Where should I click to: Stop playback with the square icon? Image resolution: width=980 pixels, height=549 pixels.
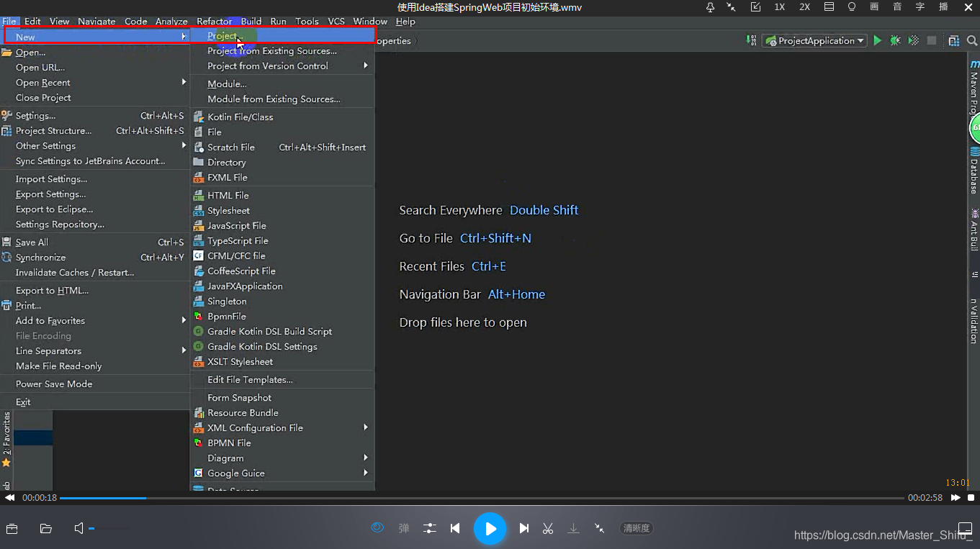[x=971, y=498]
